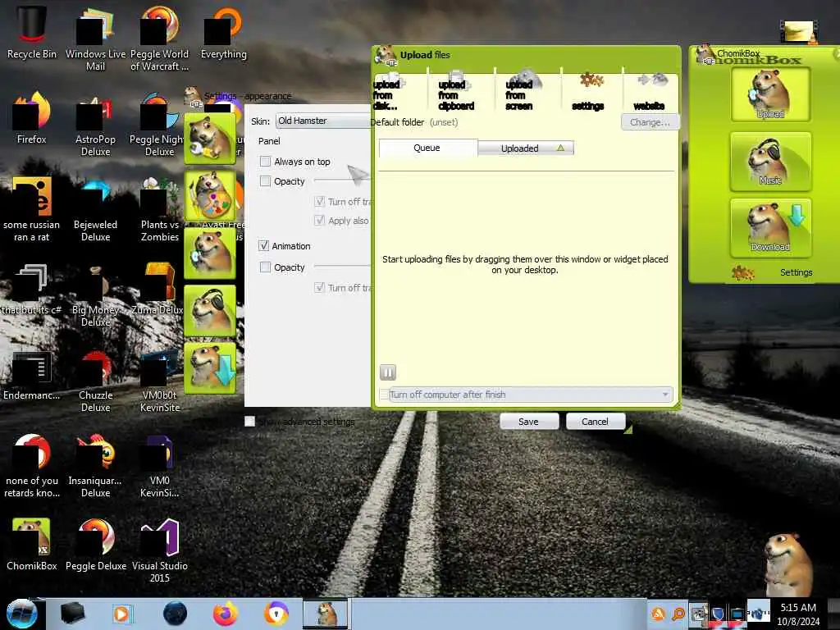The height and width of the screenshot is (630, 840).
Task: Open video file icon at desktop corner
Action: click(x=799, y=32)
